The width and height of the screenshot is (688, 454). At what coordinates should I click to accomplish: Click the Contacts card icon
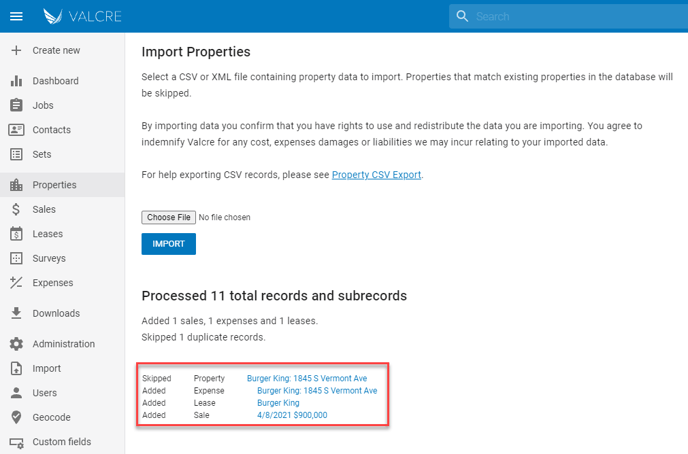point(16,130)
